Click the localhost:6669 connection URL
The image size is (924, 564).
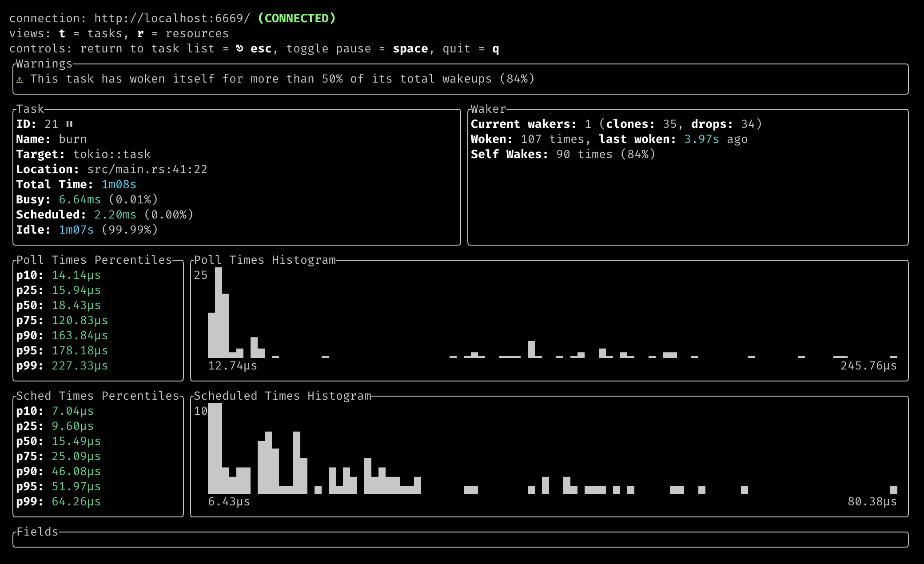coord(172,18)
